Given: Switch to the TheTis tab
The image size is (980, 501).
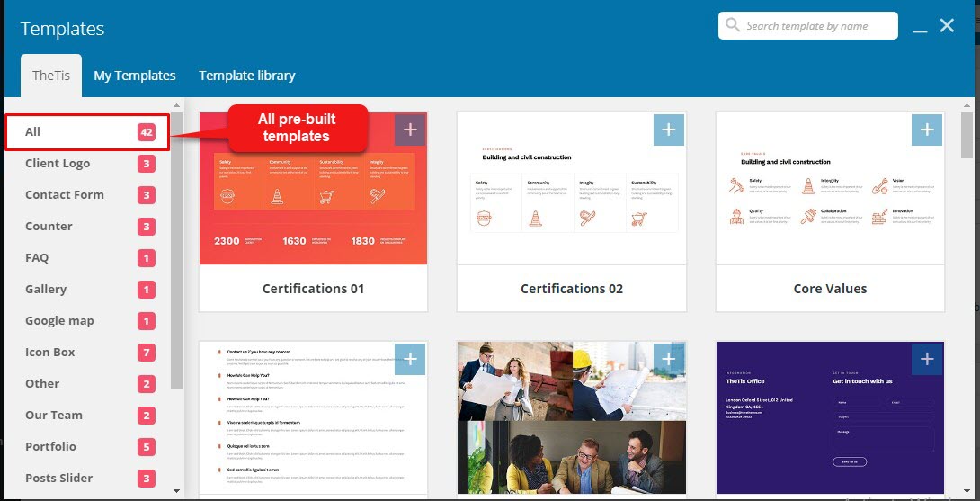Looking at the screenshot, I should coord(51,76).
